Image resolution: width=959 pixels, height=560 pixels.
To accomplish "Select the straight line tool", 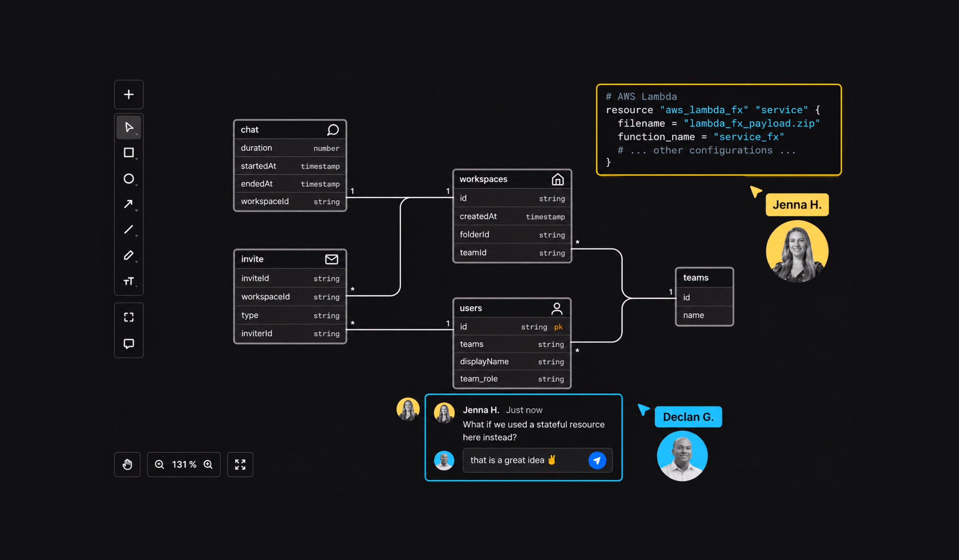I will point(129,229).
